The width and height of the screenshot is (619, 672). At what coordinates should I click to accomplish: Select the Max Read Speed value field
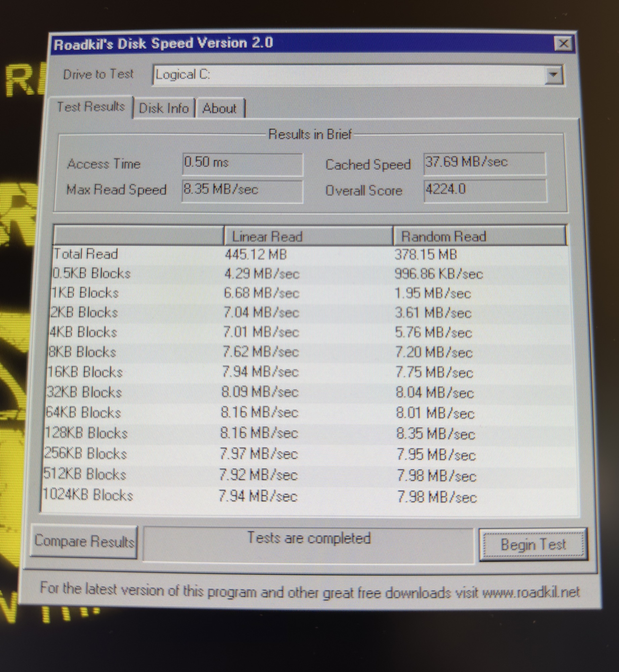[242, 191]
